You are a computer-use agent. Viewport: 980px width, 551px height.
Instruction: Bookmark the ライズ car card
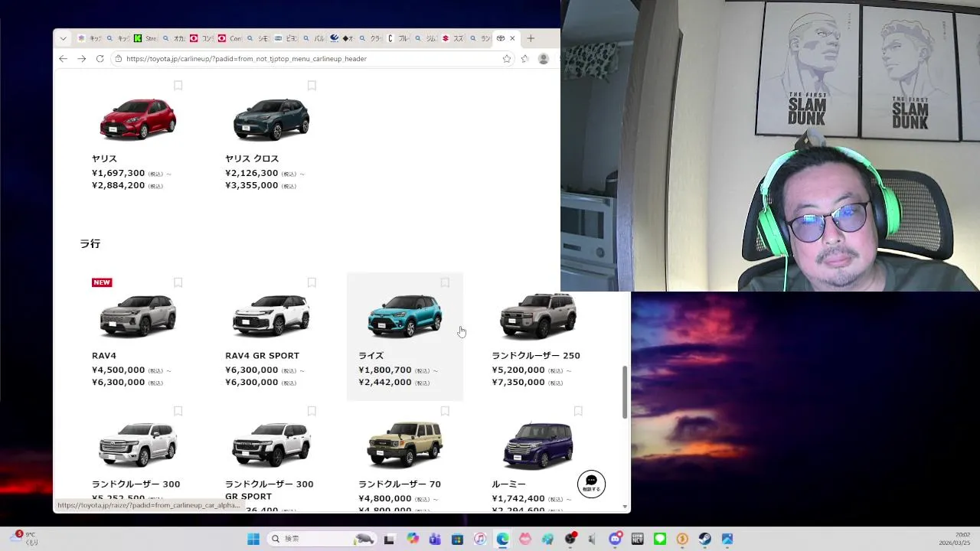point(445,282)
